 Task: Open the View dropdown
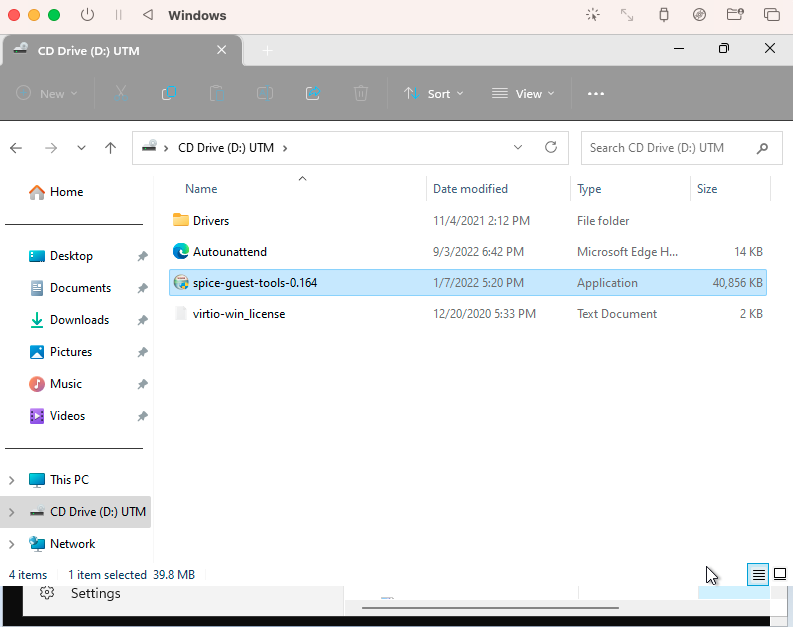click(x=523, y=94)
